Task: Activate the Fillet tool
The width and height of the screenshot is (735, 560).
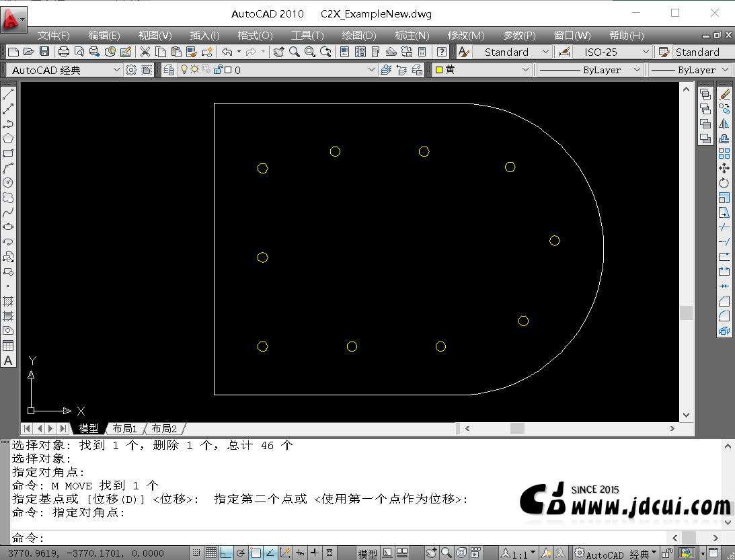Action: coord(724,317)
